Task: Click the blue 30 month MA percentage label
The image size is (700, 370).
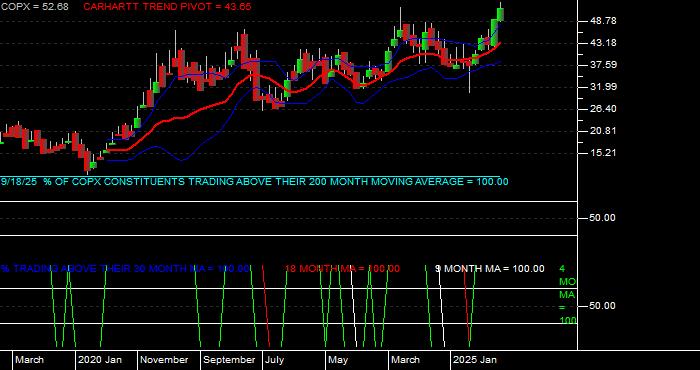Action: pyautogui.click(x=125, y=269)
